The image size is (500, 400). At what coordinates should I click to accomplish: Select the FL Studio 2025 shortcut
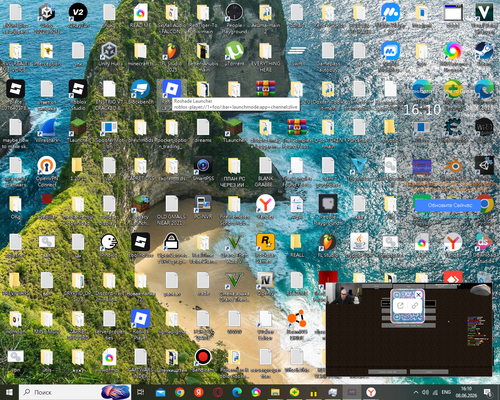[172, 52]
